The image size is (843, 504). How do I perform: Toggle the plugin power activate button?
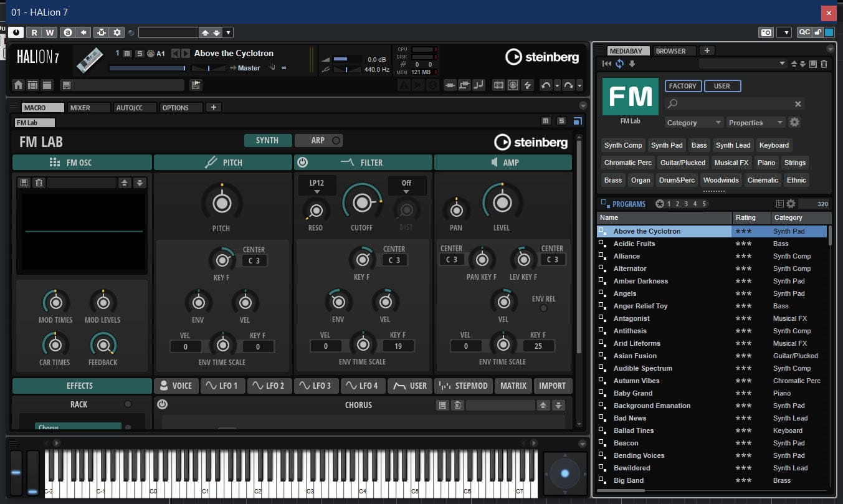[16, 32]
